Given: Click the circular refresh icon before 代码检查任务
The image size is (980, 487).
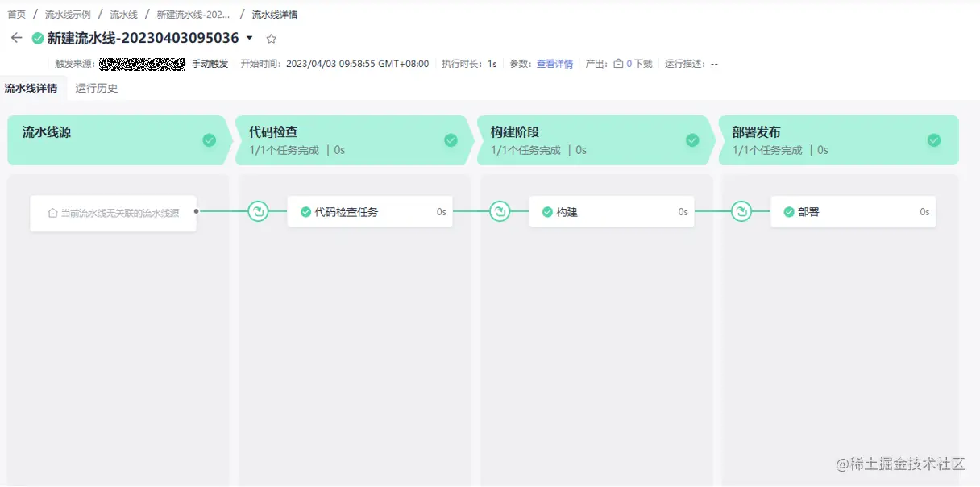Looking at the screenshot, I should tap(258, 211).
